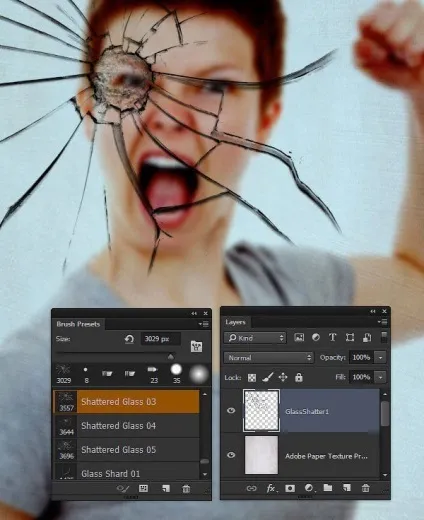The width and height of the screenshot is (424, 520).
Task: Select the size 23 flat tip brush
Action: coord(153,374)
